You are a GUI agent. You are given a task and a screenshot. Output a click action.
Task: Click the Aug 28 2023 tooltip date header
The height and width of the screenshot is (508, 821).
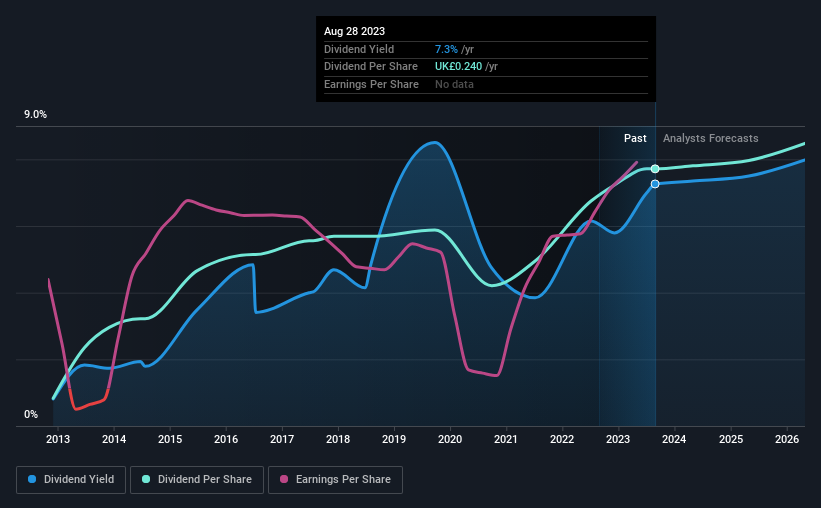coord(354,31)
